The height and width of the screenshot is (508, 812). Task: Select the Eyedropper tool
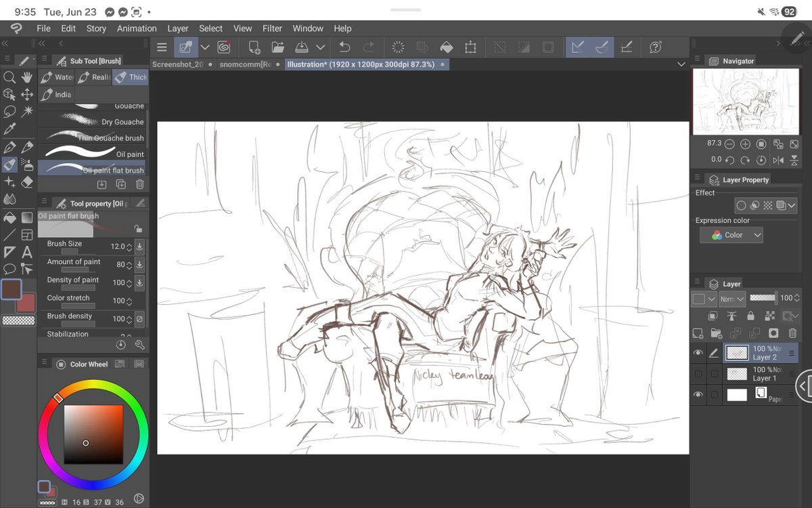point(9,129)
